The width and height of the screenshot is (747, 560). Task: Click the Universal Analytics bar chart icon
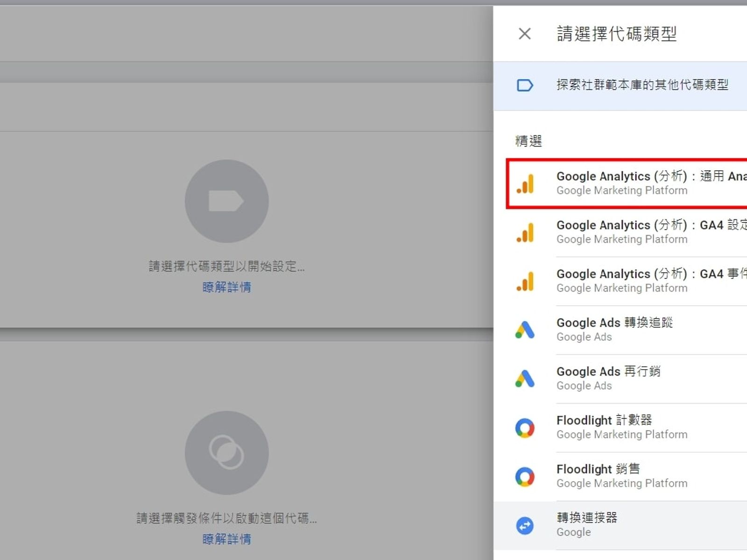[525, 183]
